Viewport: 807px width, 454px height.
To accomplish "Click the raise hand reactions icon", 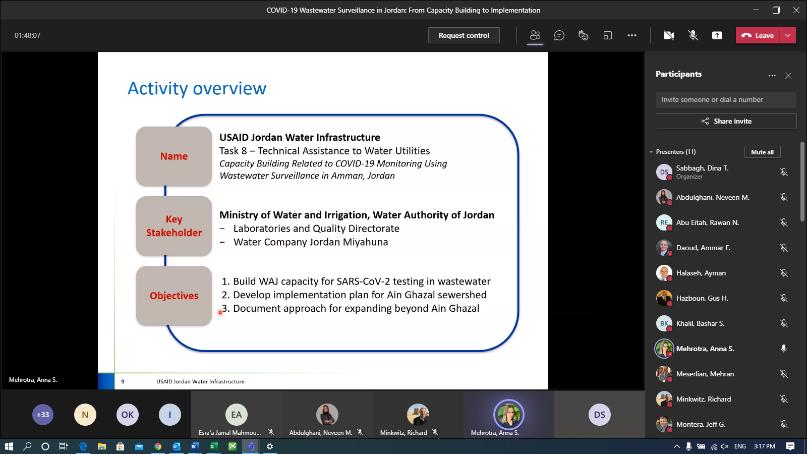I will [583, 35].
